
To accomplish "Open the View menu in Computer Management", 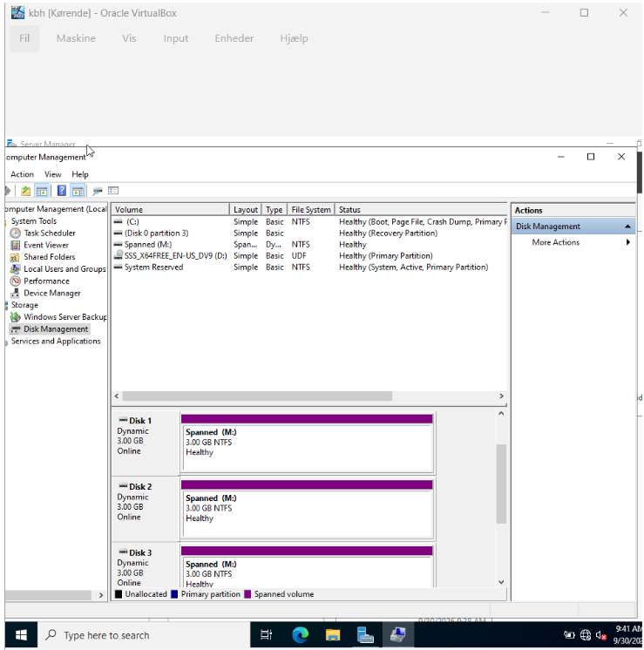I will click(52, 174).
